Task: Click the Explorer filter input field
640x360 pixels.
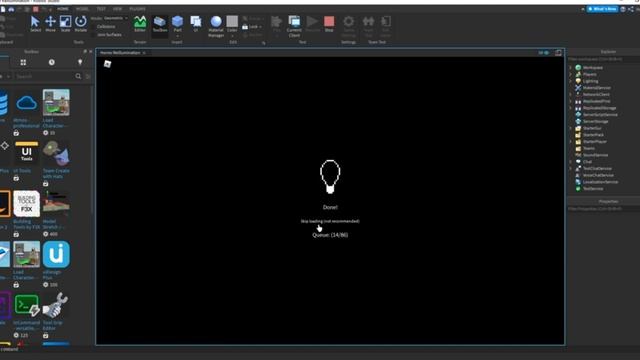Action: 604,59
